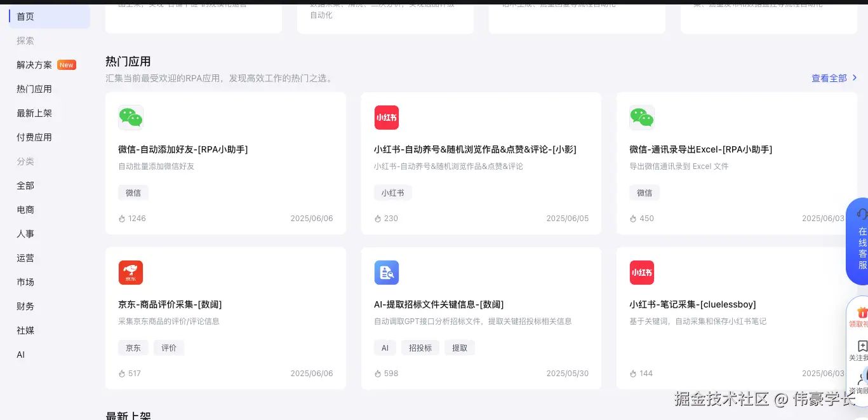Screen dimensions: 868x420
Task: Click date 2025/05/30 on AI card
Action: pyautogui.click(x=568, y=374)
